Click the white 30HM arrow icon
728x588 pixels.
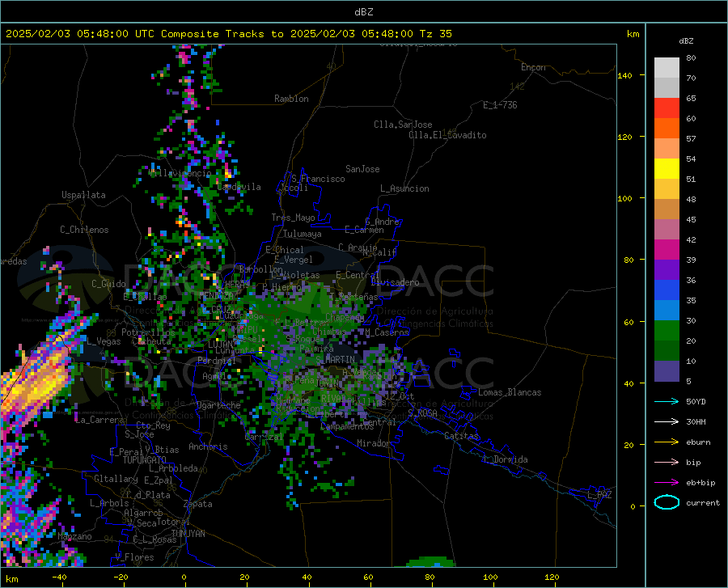coord(667,421)
